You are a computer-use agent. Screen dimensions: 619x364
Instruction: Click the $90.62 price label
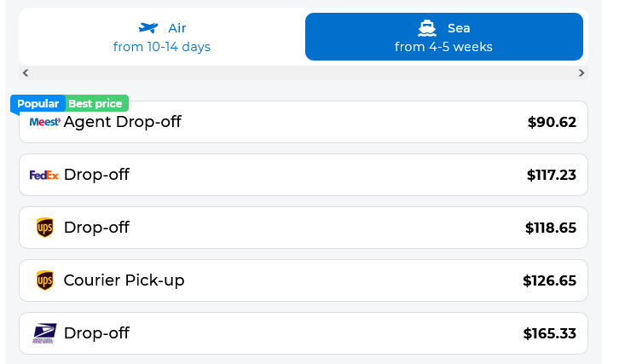click(x=552, y=122)
